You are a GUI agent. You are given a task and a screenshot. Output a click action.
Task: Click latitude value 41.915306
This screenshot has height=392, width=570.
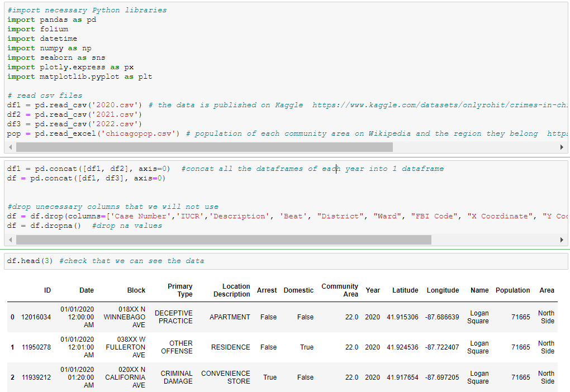click(x=402, y=317)
